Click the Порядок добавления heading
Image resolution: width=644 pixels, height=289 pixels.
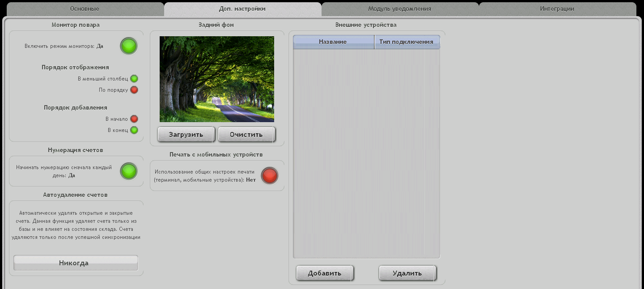76,107
